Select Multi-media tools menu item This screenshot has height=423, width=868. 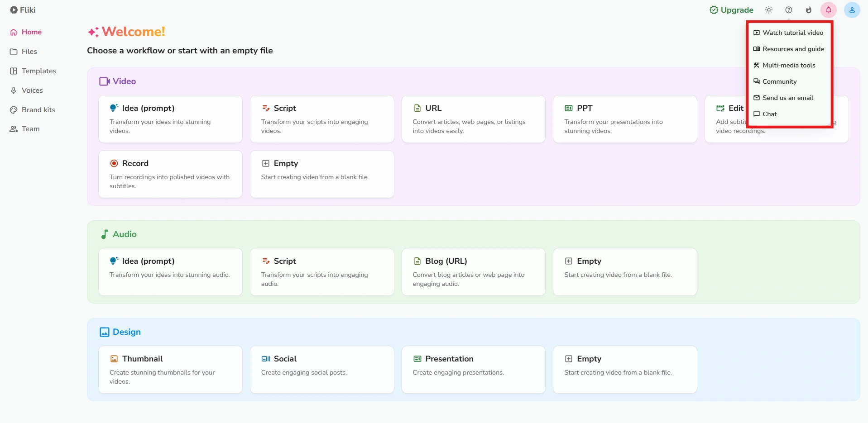(789, 65)
